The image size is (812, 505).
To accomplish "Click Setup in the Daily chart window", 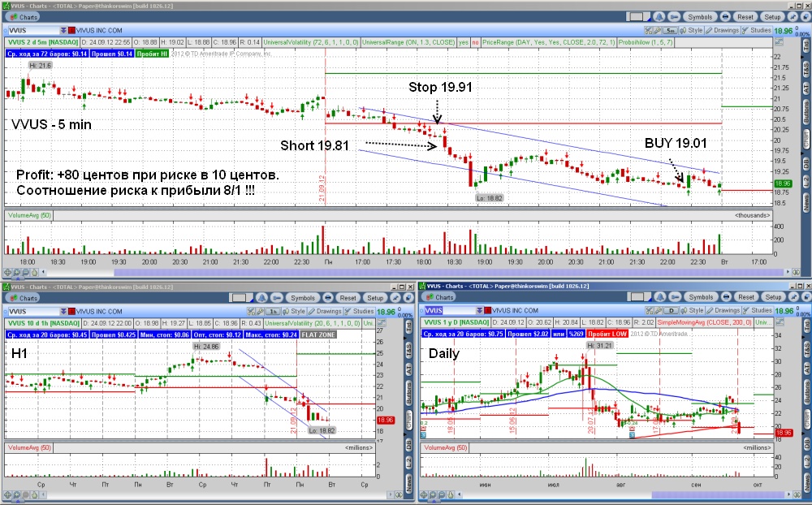I will click(x=773, y=297).
